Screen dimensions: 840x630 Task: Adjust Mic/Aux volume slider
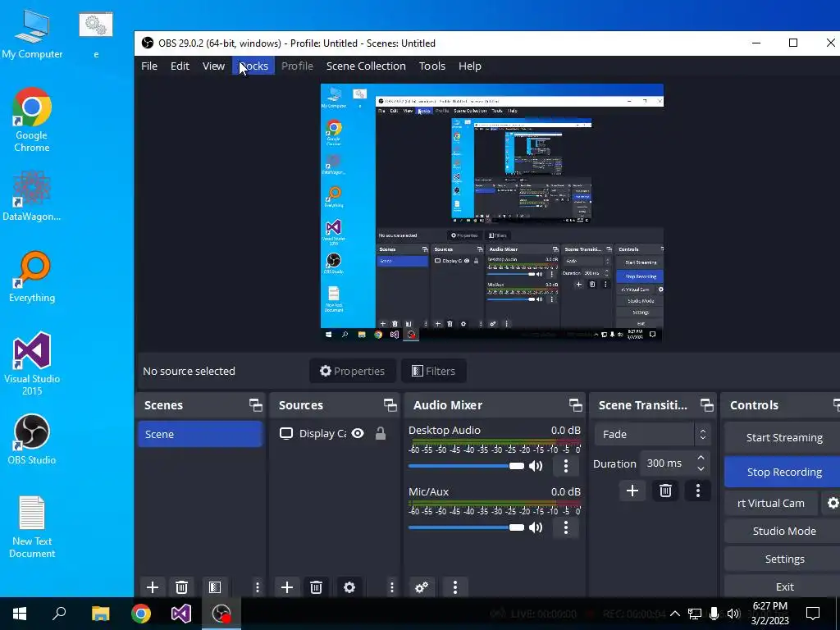466,527
